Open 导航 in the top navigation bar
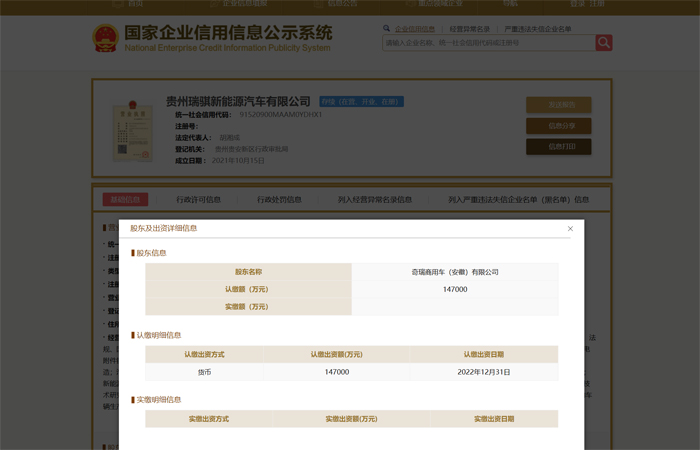Screen dimensions: 700x450 click(x=510, y=4)
